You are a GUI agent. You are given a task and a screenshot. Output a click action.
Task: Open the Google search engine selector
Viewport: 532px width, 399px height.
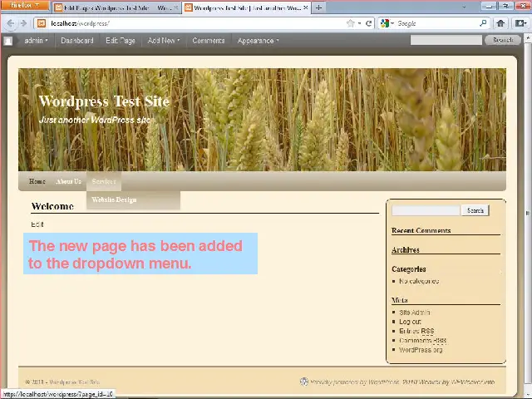(387, 23)
